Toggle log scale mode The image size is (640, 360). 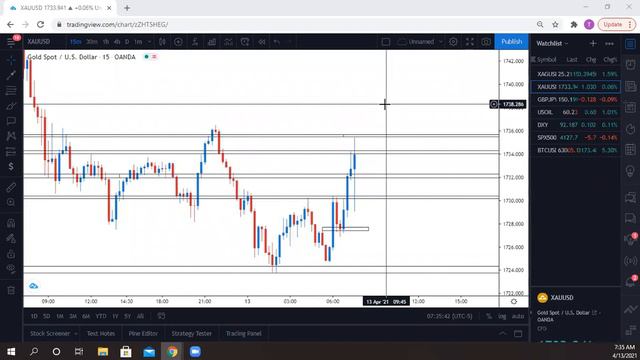point(502,316)
